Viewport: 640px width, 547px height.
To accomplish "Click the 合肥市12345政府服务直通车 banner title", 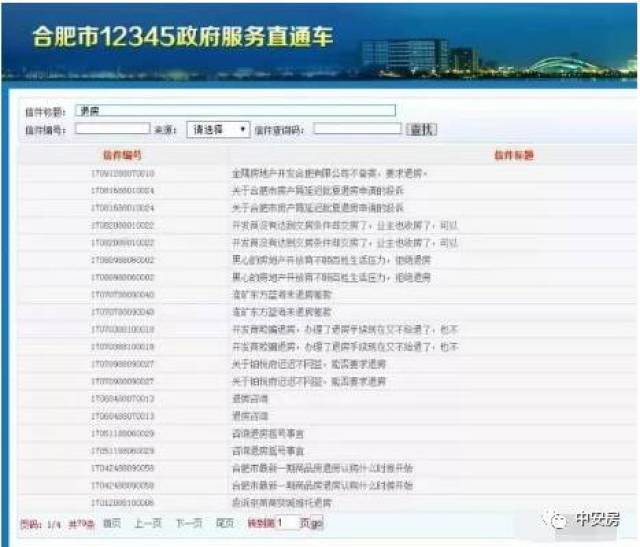I will 182,36.
